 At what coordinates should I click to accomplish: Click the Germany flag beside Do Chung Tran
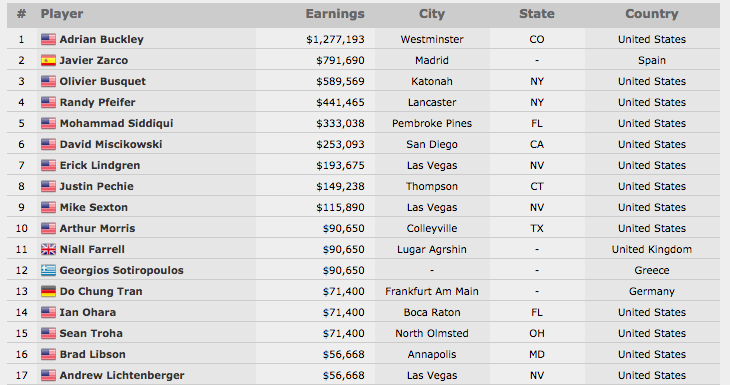pos(48,291)
